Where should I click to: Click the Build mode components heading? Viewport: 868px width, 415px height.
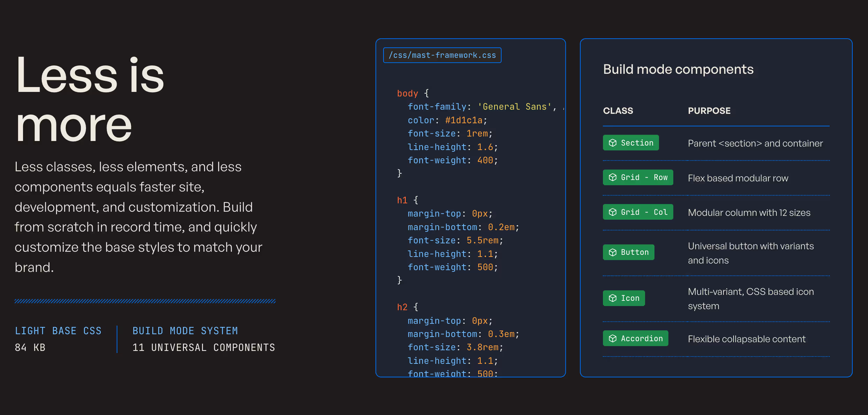pos(678,69)
